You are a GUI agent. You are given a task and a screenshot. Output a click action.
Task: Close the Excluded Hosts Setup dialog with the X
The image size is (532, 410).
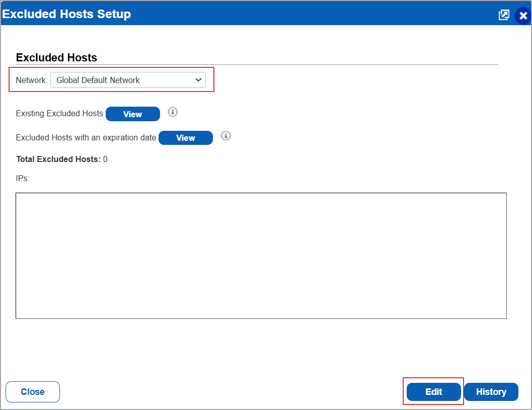(x=523, y=16)
